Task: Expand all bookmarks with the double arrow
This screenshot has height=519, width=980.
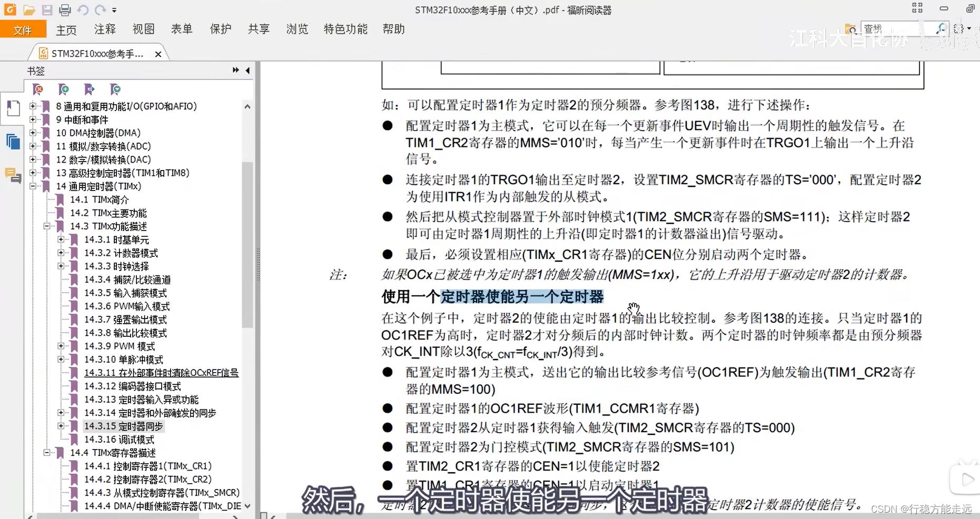Action: click(235, 70)
